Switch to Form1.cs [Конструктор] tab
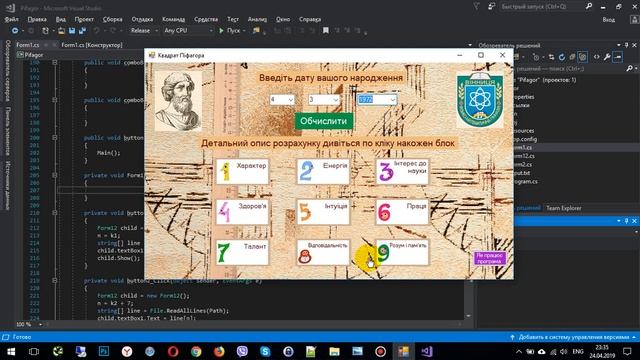This screenshot has width=640, height=360. [92, 45]
